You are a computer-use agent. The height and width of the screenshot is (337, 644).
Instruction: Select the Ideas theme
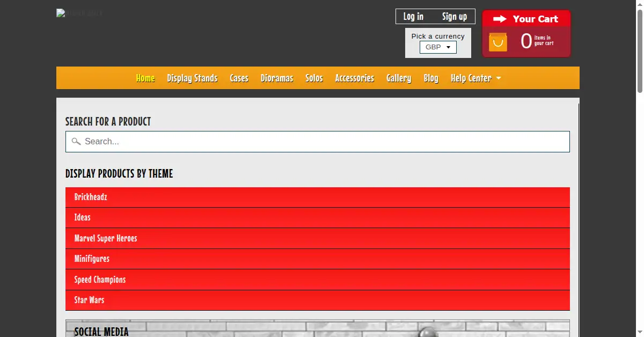(318, 218)
